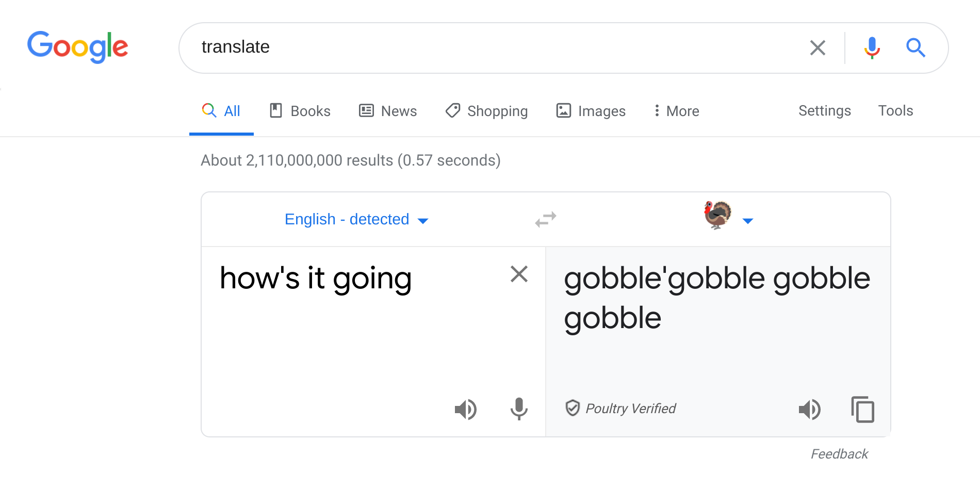Activate the microphone icon for voice input
Screen dimensions: 980x490
[518, 409]
